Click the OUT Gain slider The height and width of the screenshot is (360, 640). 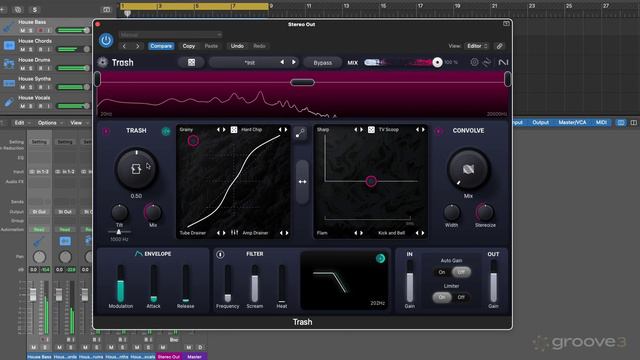coord(493,282)
